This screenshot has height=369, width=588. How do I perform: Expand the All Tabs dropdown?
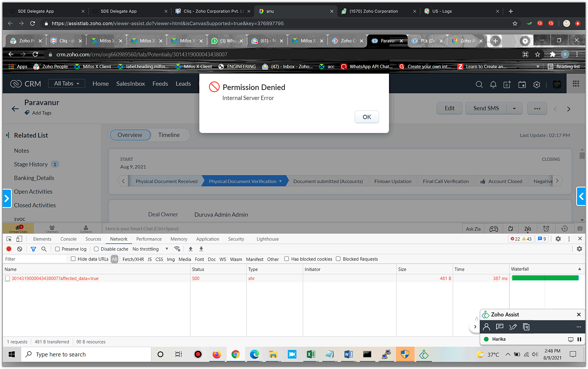point(66,84)
